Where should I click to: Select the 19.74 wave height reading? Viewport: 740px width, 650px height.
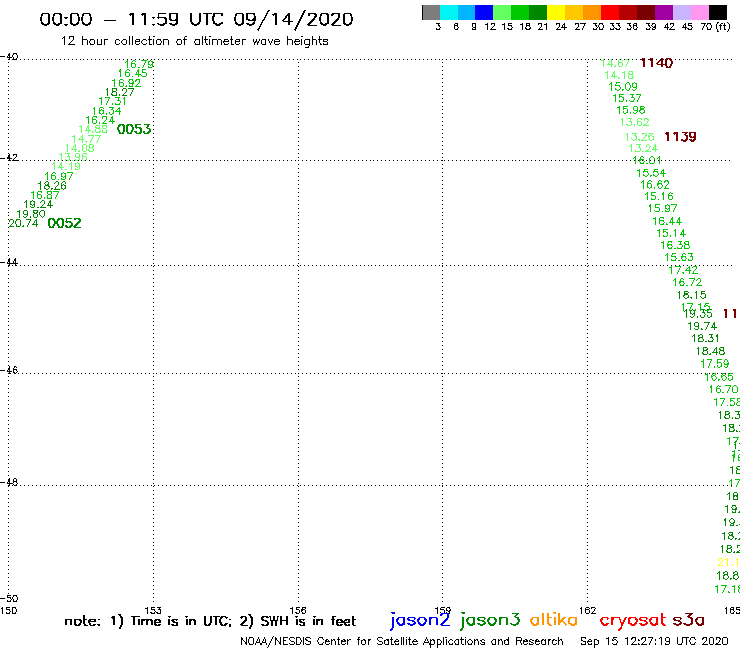coord(702,327)
